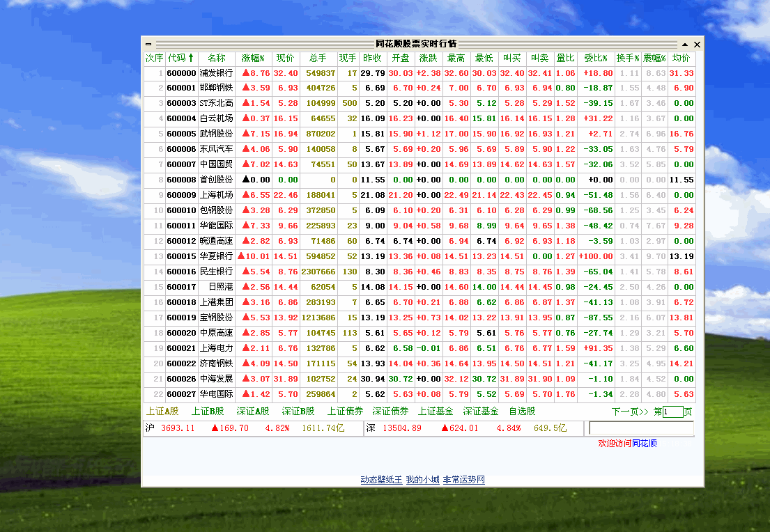Switch to 深证基金 tab
The width and height of the screenshot is (770, 532).
tap(481, 412)
